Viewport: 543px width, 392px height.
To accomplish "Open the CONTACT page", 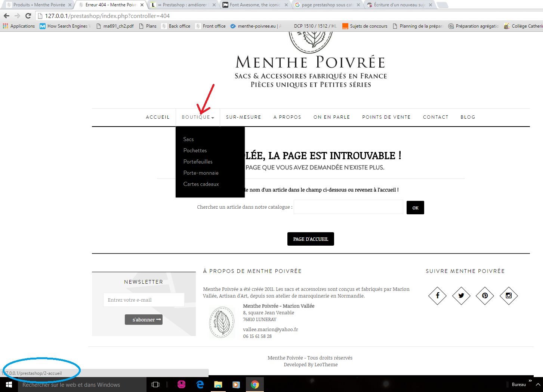I will coord(436,117).
